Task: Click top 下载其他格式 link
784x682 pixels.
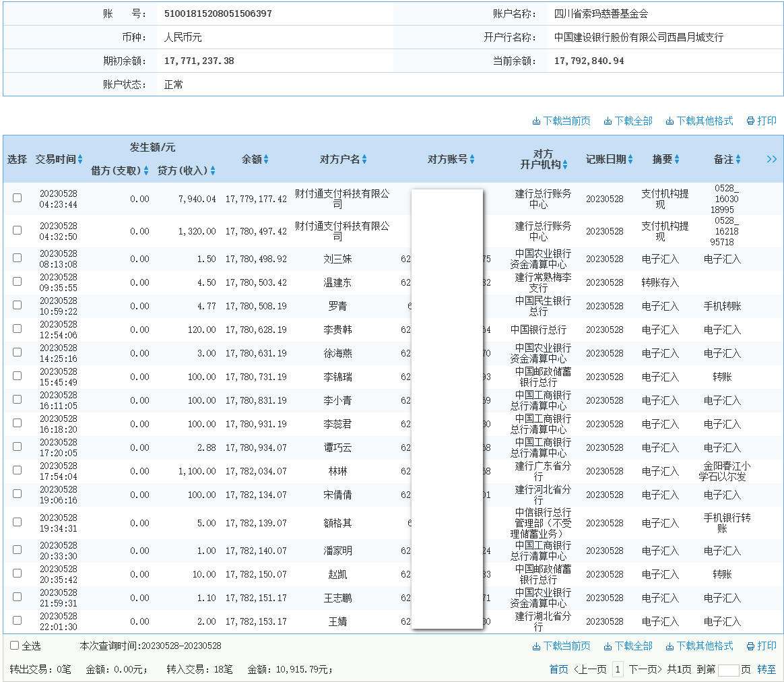Action: [x=699, y=121]
